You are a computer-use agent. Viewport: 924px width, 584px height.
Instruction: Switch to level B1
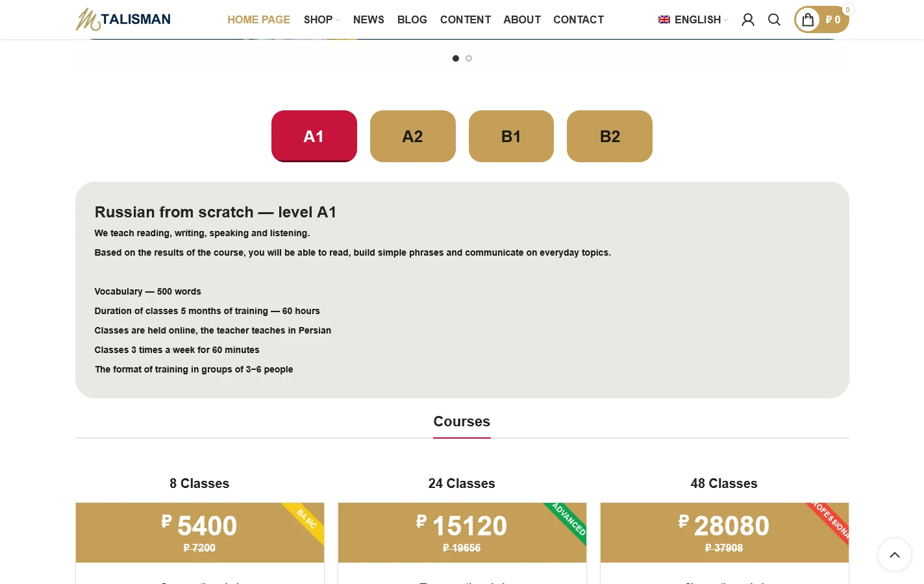[x=511, y=136]
